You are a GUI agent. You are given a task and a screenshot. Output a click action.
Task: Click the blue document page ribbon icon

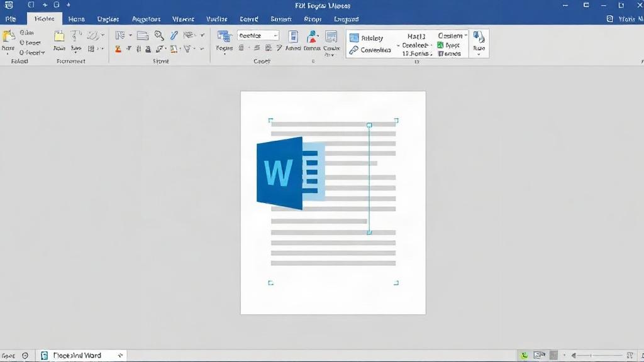coord(293,36)
